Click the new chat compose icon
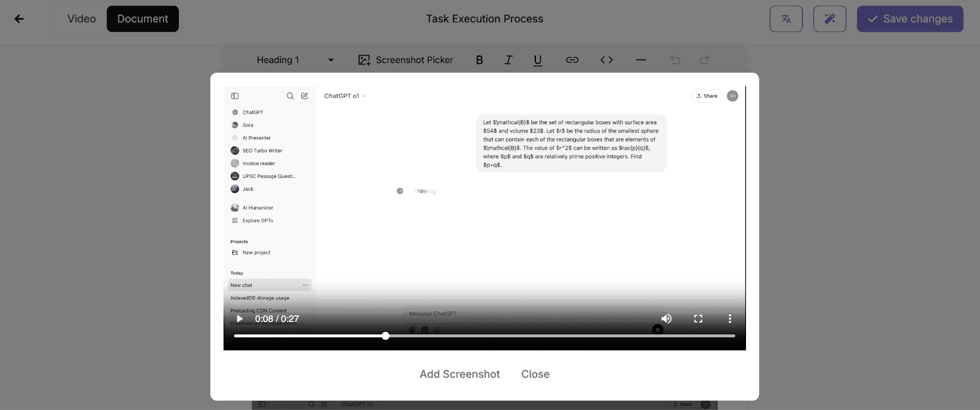The width and height of the screenshot is (980, 410). click(x=304, y=96)
